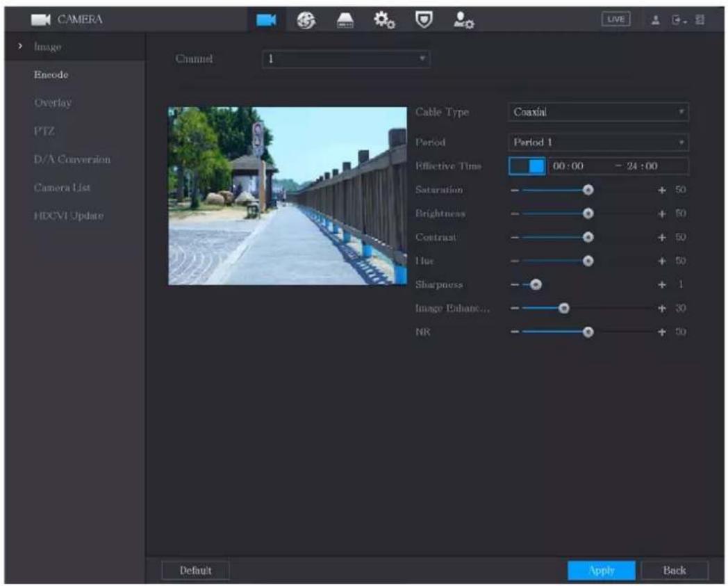Click the Saturation slider handle

tap(588, 190)
